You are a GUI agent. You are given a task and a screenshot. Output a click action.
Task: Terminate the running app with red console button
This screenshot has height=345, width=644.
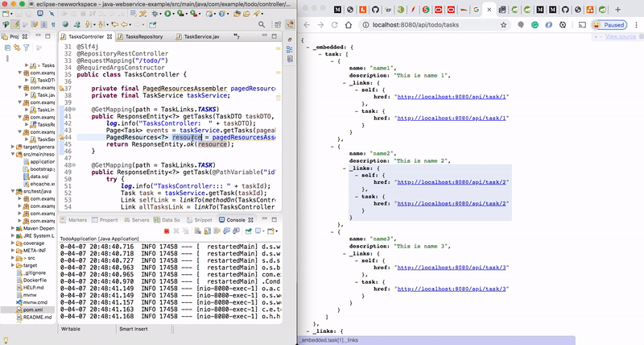pyautogui.click(x=167, y=231)
